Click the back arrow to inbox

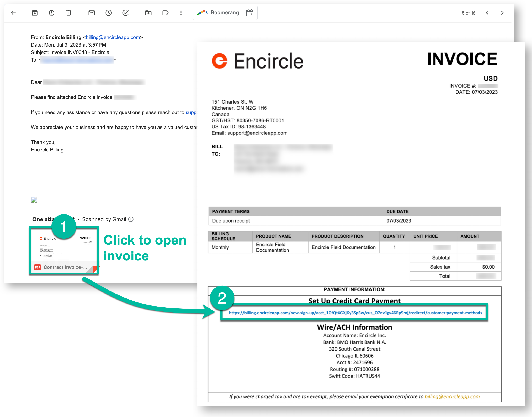click(x=13, y=13)
